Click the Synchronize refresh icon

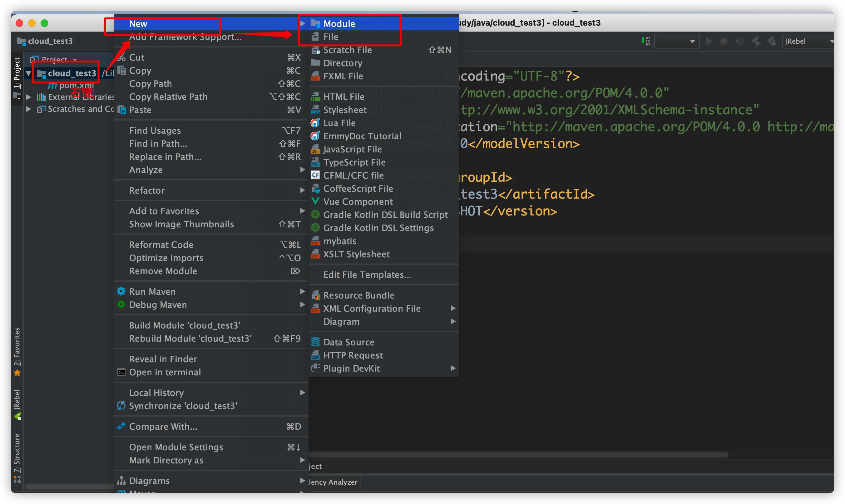pyautogui.click(x=121, y=406)
